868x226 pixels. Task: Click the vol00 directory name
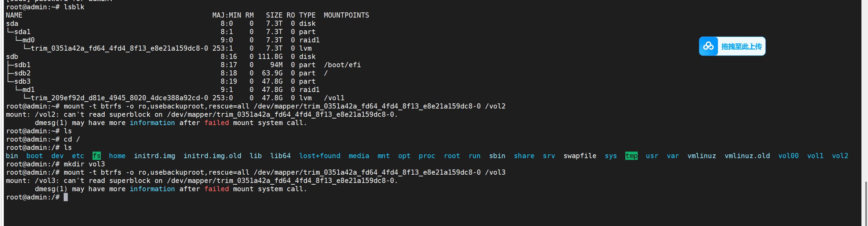(788, 156)
